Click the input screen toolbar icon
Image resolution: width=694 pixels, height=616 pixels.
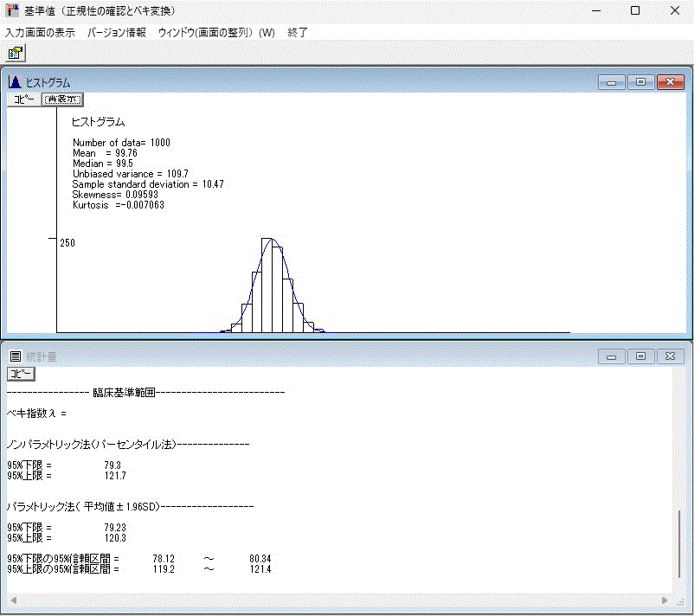(x=15, y=53)
